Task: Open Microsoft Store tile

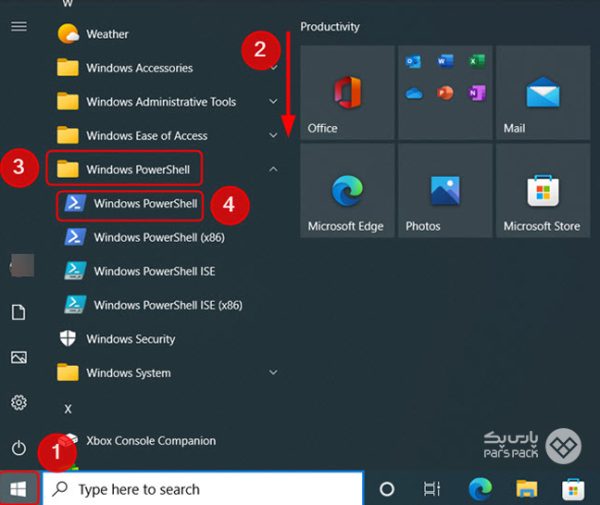Action: click(x=541, y=191)
